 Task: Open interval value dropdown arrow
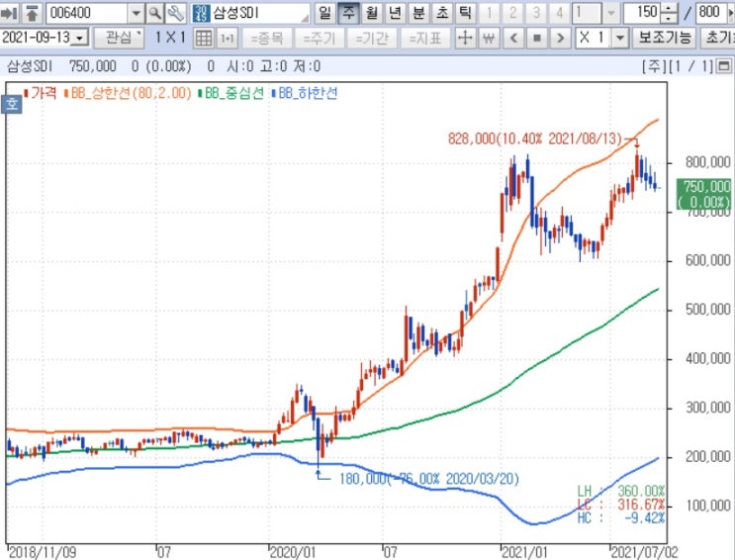coord(610,13)
